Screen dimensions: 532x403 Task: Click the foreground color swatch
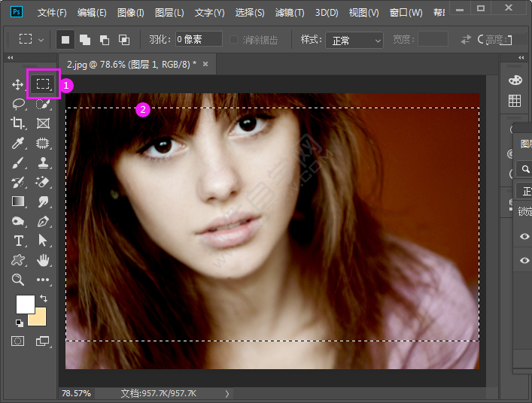pyautogui.click(x=25, y=304)
